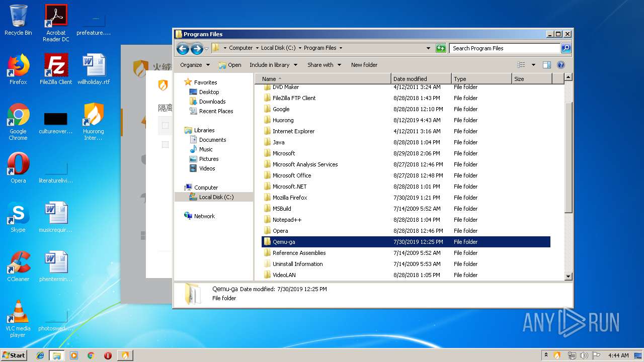Open Organize dropdown menu

195,65
